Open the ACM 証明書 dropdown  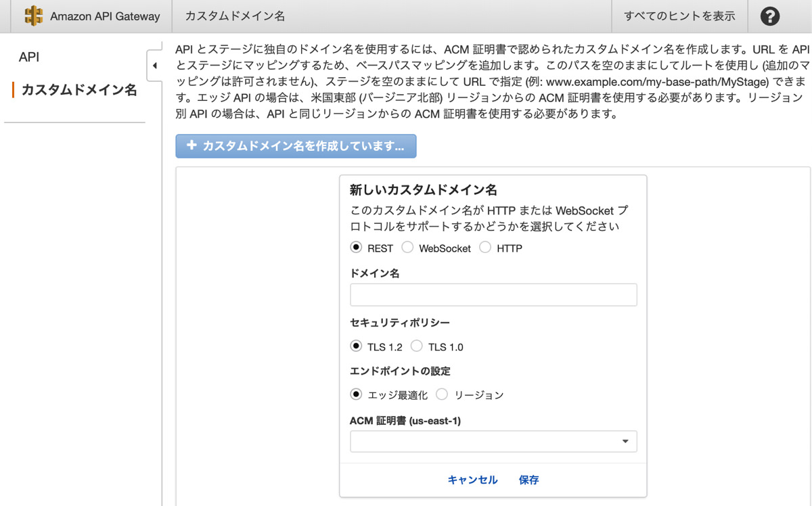[493, 442]
